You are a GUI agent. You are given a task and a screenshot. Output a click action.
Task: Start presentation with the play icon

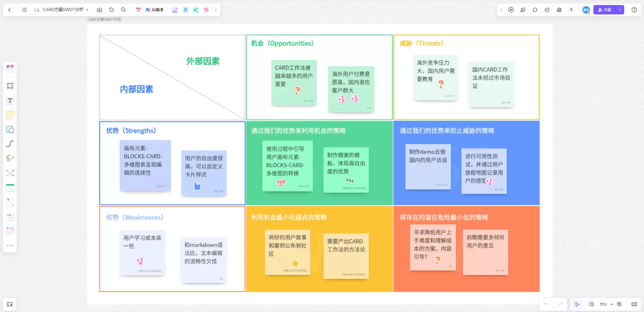(511, 10)
